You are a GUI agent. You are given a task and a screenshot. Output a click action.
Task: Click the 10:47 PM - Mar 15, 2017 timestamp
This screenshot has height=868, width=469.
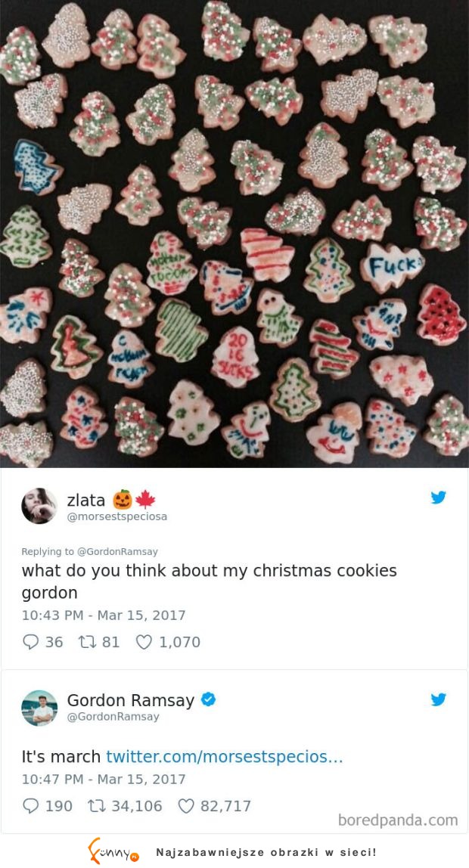coord(104,779)
